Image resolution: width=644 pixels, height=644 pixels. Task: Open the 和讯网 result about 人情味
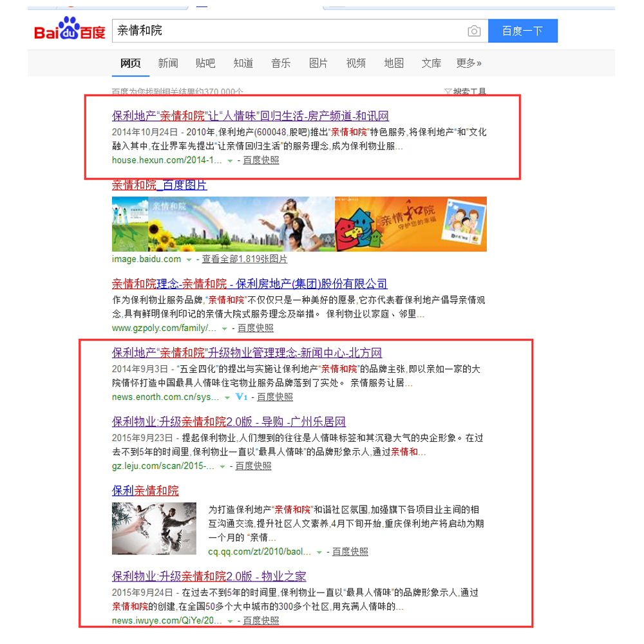click(x=250, y=116)
